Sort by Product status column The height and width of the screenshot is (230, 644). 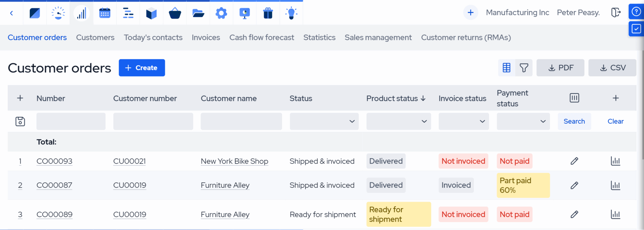[x=395, y=98]
